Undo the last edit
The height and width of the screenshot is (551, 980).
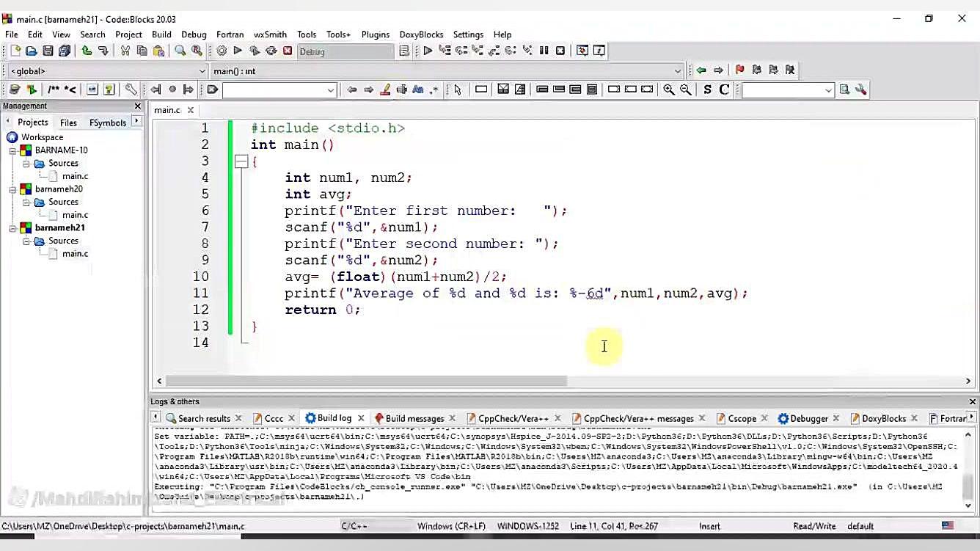pyautogui.click(x=87, y=51)
